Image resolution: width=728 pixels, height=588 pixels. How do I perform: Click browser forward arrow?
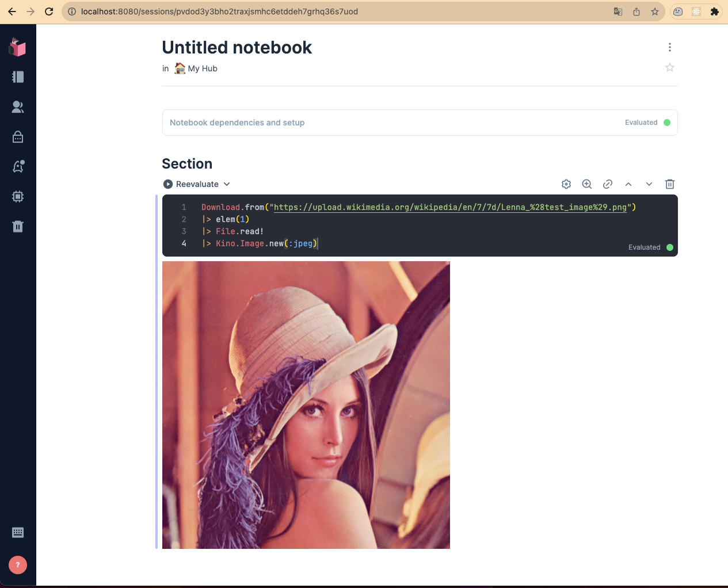point(31,12)
